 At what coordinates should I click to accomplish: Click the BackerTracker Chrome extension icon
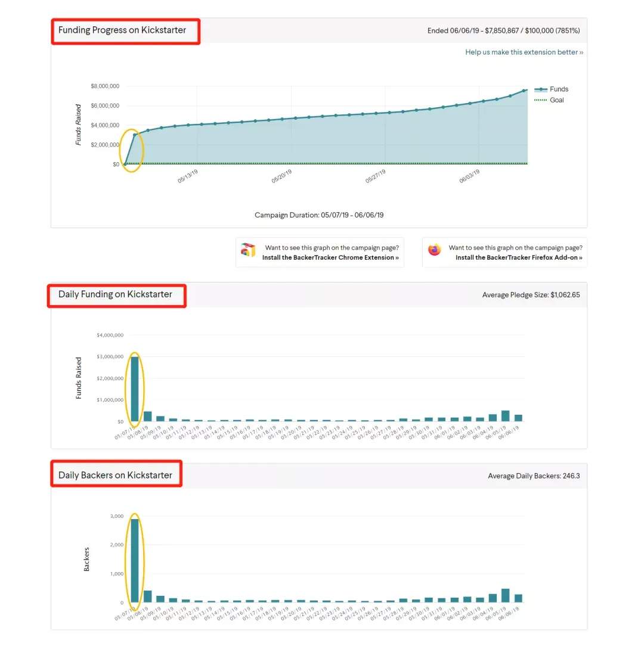point(248,250)
